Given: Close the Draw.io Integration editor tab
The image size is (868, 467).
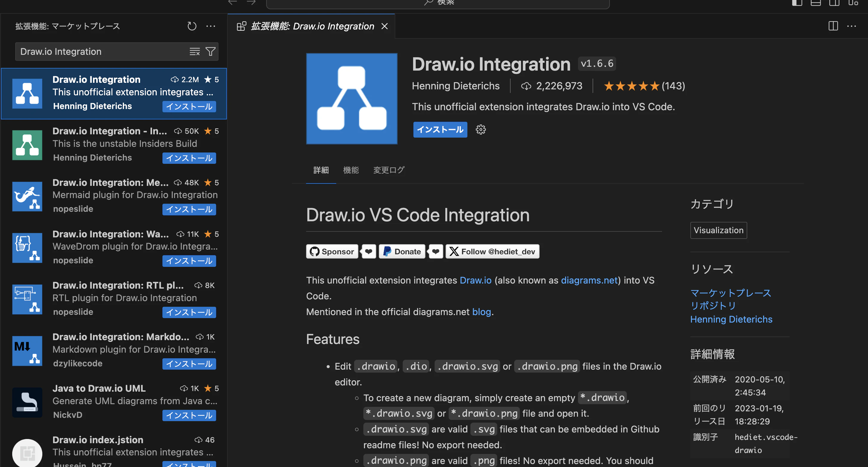Looking at the screenshot, I should [x=385, y=26].
